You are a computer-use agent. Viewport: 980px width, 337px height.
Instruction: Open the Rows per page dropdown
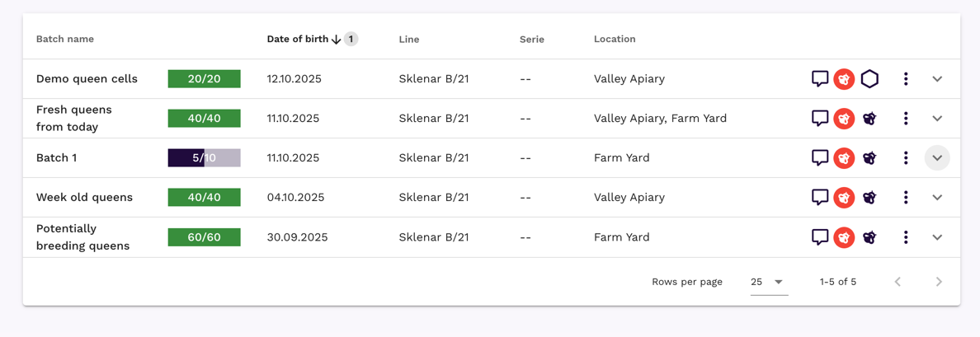(x=769, y=282)
